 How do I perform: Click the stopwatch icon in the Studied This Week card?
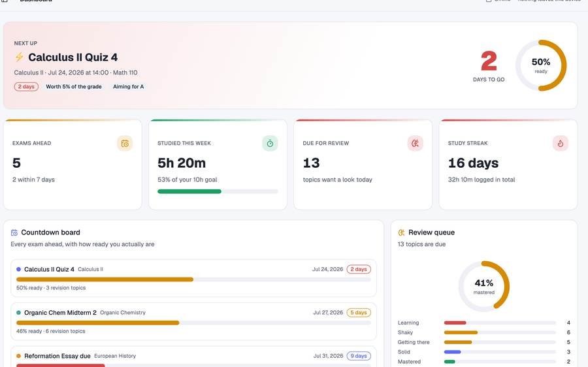point(270,144)
